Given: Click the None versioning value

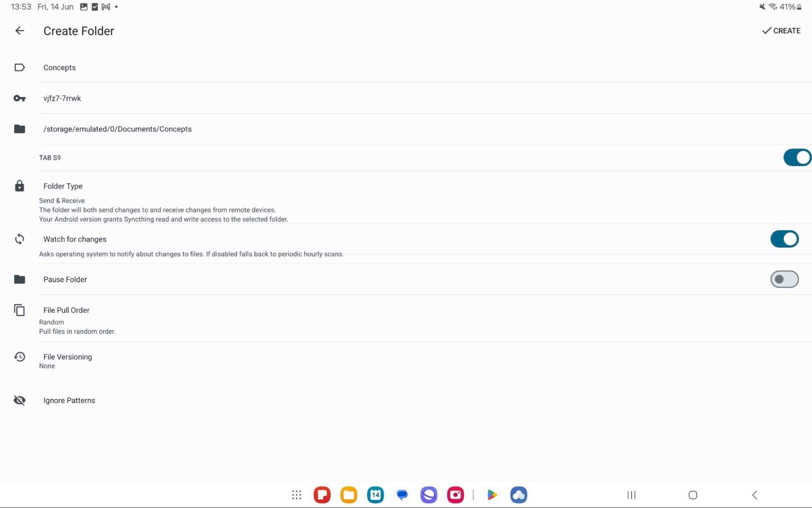Looking at the screenshot, I should (47, 366).
